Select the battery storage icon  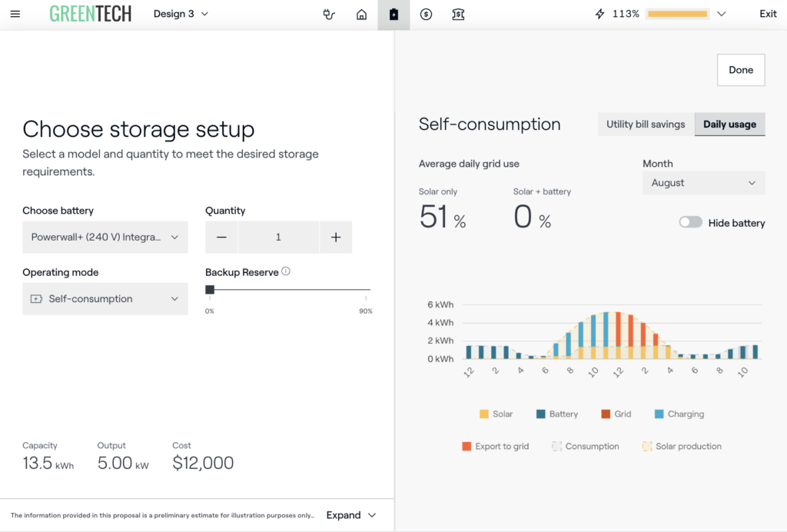pos(393,14)
